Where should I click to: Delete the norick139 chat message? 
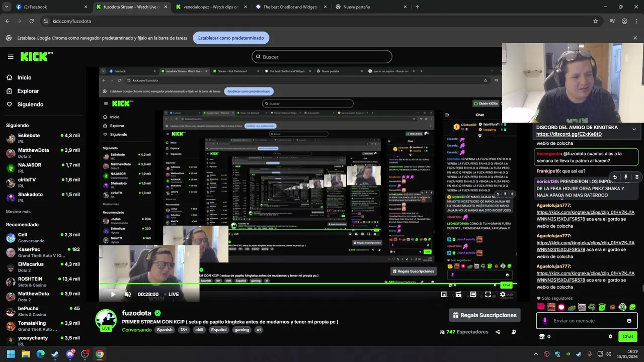click(636, 177)
